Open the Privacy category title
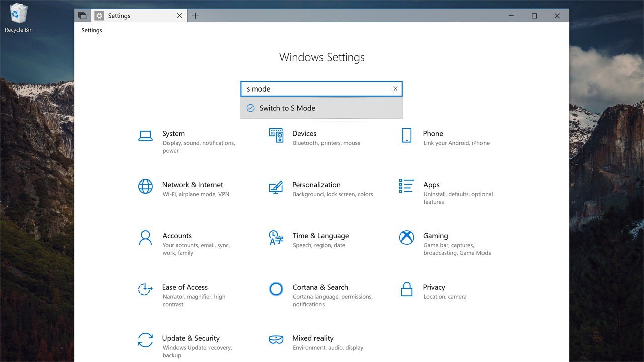The image size is (644, 362). coord(434,287)
